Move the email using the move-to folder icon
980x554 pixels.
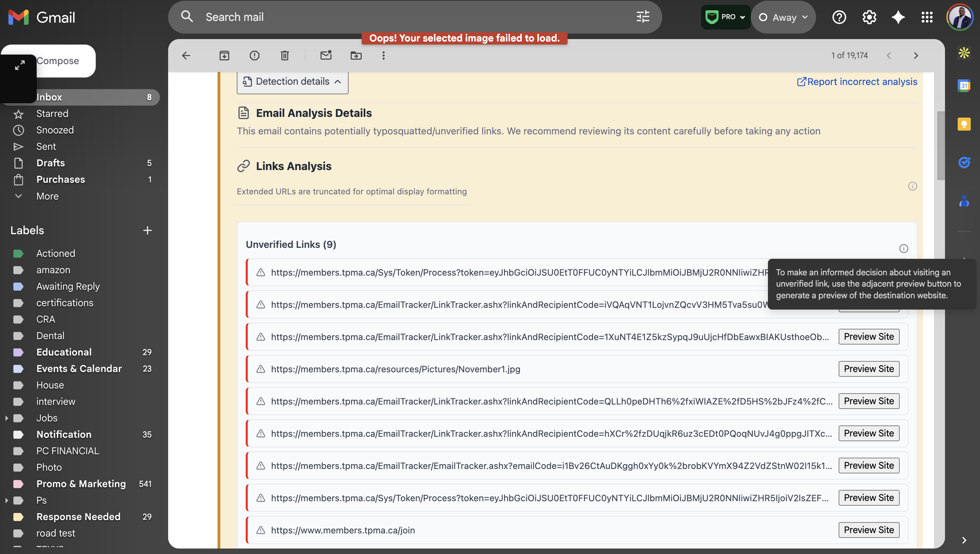[x=356, y=56]
